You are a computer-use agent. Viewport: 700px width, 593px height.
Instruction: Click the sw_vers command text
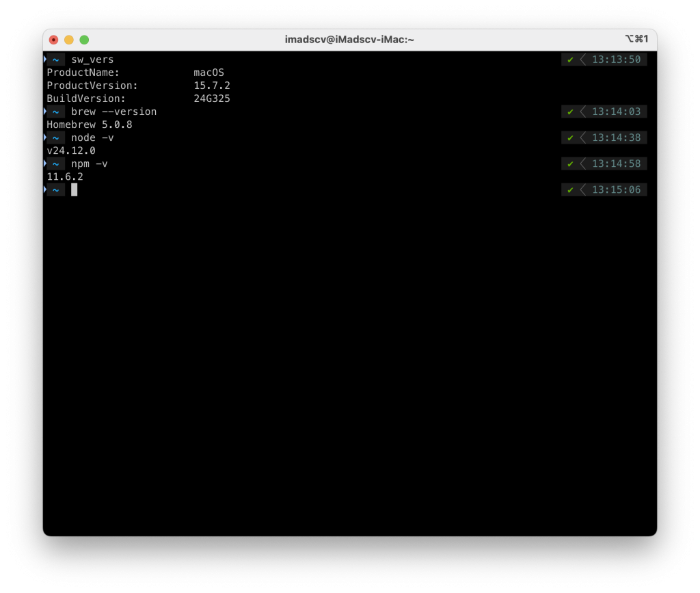92,60
